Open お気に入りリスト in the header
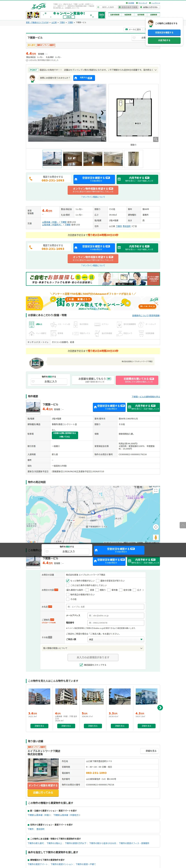The height and width of the screenshot is (868, 186). pyautogui.click(x=149, y=7)
